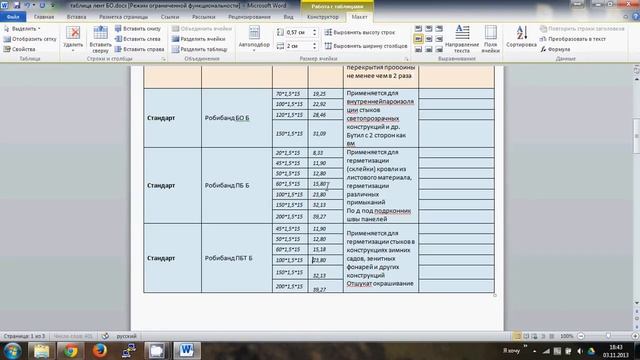The width and height of the screenshot is (640, 360).
Task: Select Align Bottom Right alignment icon
Action: [x=439, y=49]
